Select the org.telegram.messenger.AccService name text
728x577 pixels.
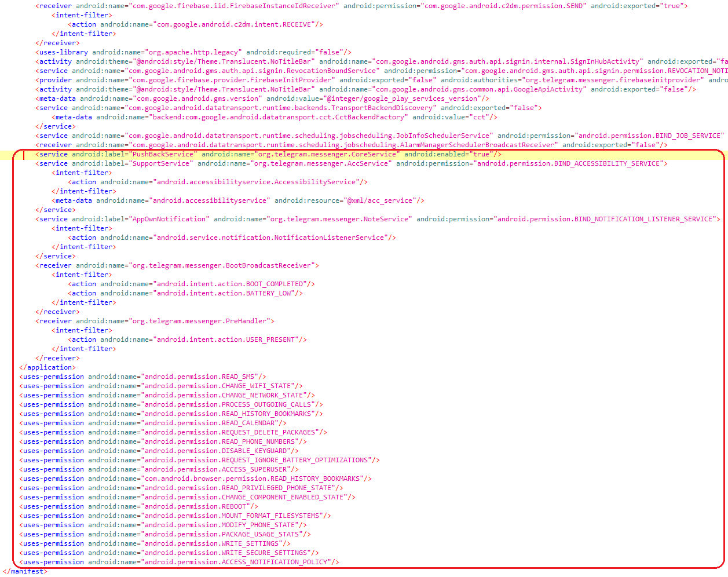[x=321, y=163]
